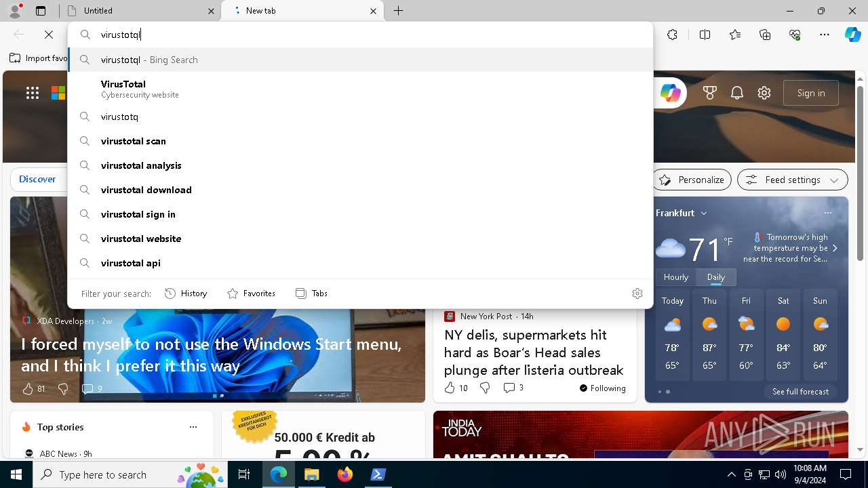The image size is (868, 488).
Task: Switch weather to Hourly tab
Action: pyautogui.click(x=675, y=277)
